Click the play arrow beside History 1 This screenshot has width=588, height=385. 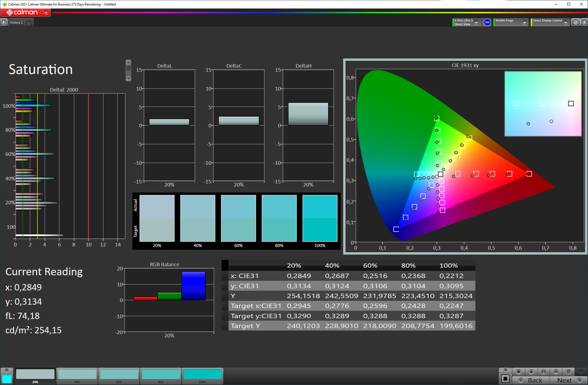(x=4, y=22)
